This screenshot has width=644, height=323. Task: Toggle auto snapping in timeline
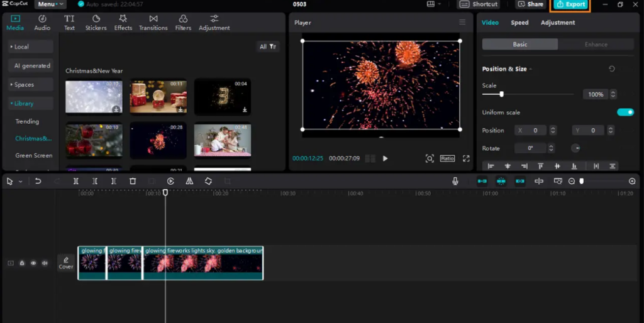tap(501, 181)
